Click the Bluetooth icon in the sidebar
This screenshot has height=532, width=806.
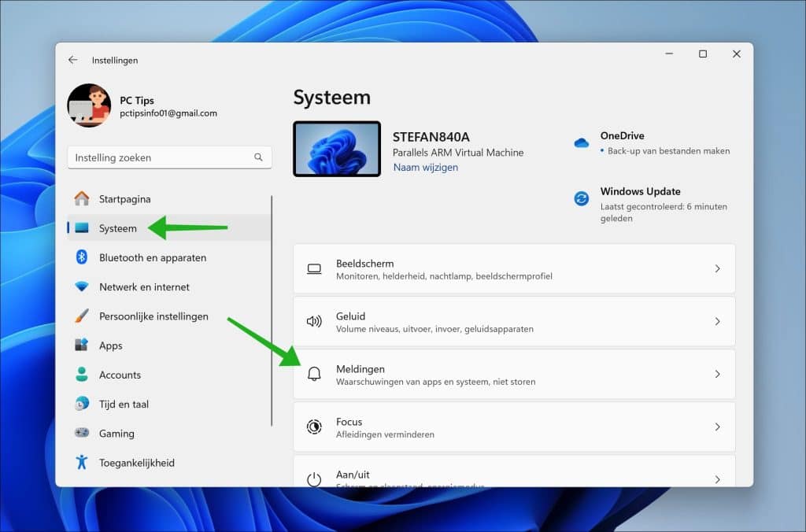coord(82,257)
